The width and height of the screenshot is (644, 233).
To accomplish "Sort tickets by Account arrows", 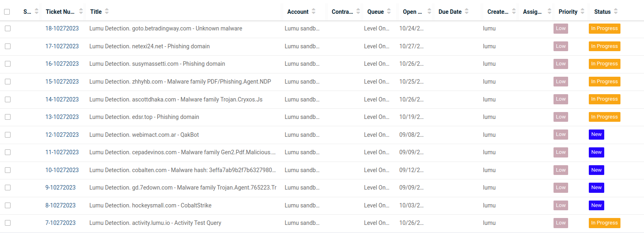I will (313, 12).
